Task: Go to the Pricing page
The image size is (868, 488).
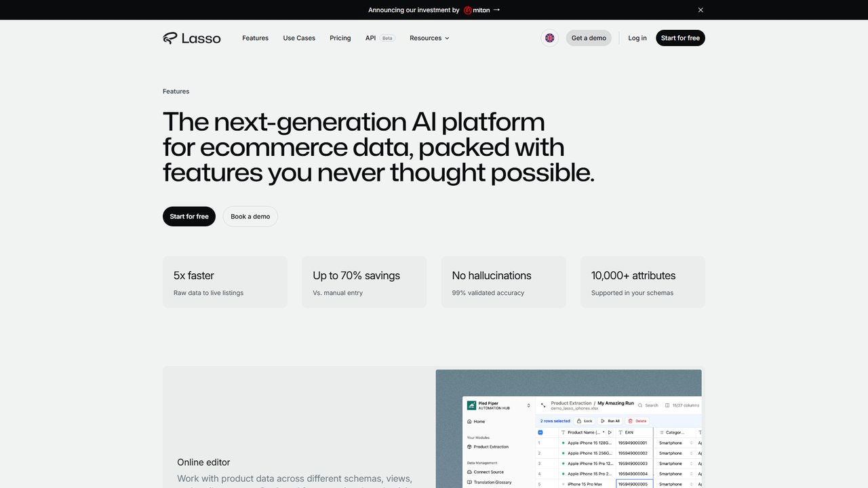Action: click(x=340, y=38)
